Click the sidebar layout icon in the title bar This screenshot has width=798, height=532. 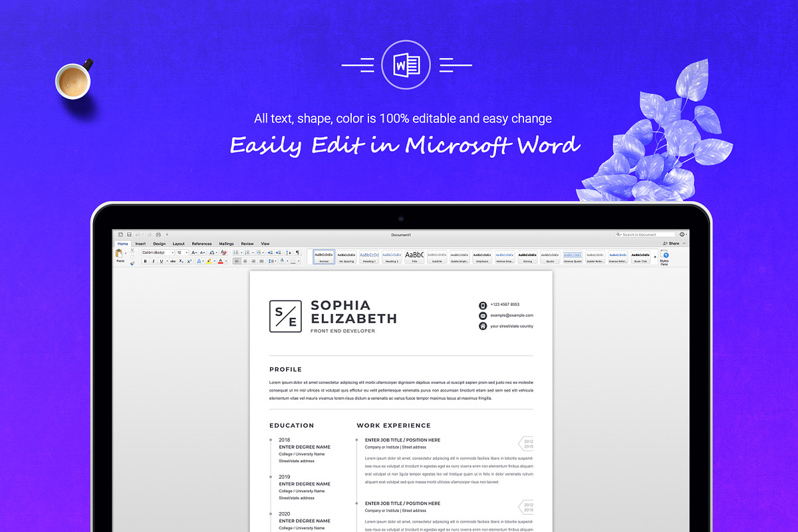tap(120, 235)
